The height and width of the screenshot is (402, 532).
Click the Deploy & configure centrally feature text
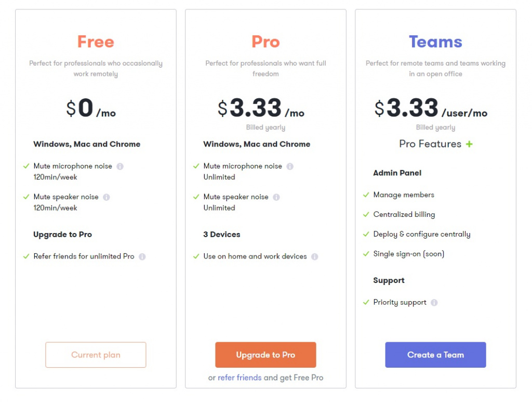(x=422, y=234)
